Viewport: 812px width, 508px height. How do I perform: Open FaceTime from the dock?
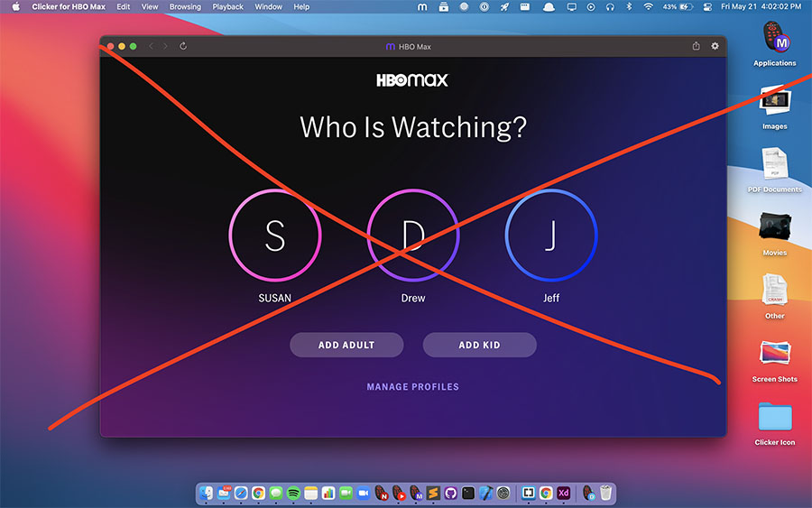346,493
